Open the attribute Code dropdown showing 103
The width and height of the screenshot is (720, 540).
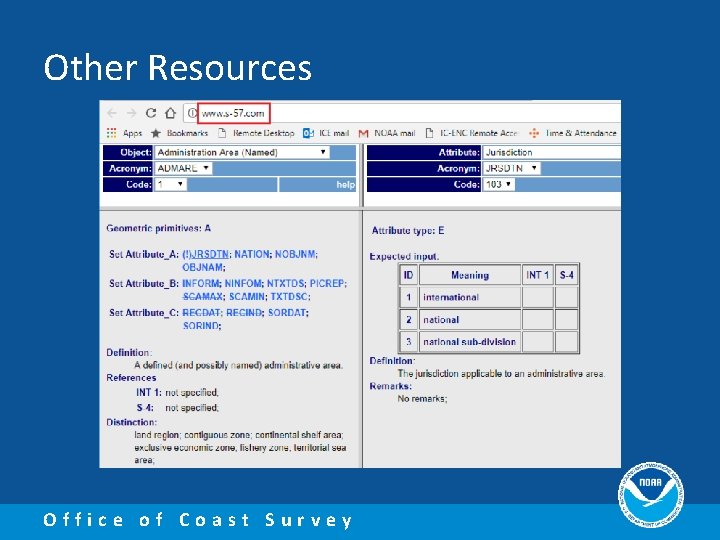[498, 185]
